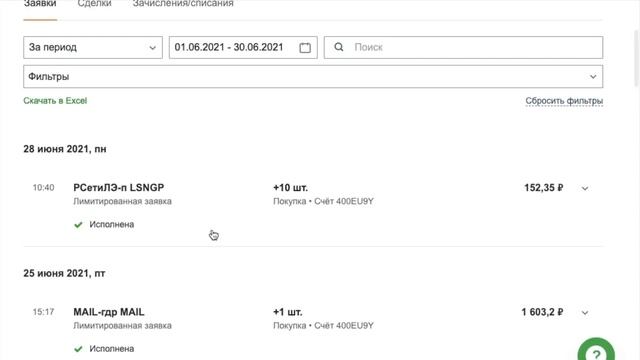Expand the РСетиЛЭ-п LSNGP order details chevron

coord(585,189)
